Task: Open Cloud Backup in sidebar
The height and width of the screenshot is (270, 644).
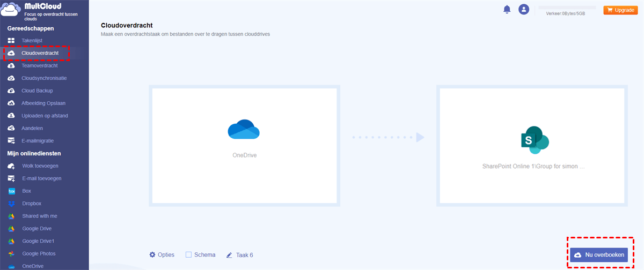Action: tap(37, 91)
